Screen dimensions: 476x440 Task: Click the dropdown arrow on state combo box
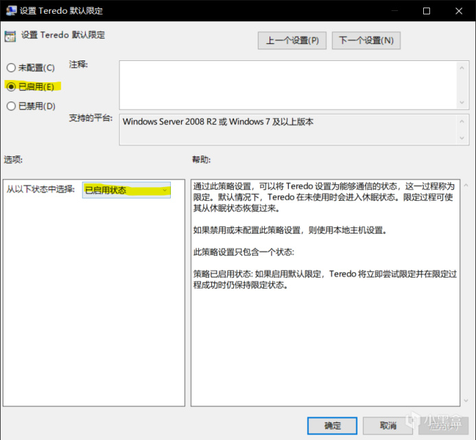[165, 190]
